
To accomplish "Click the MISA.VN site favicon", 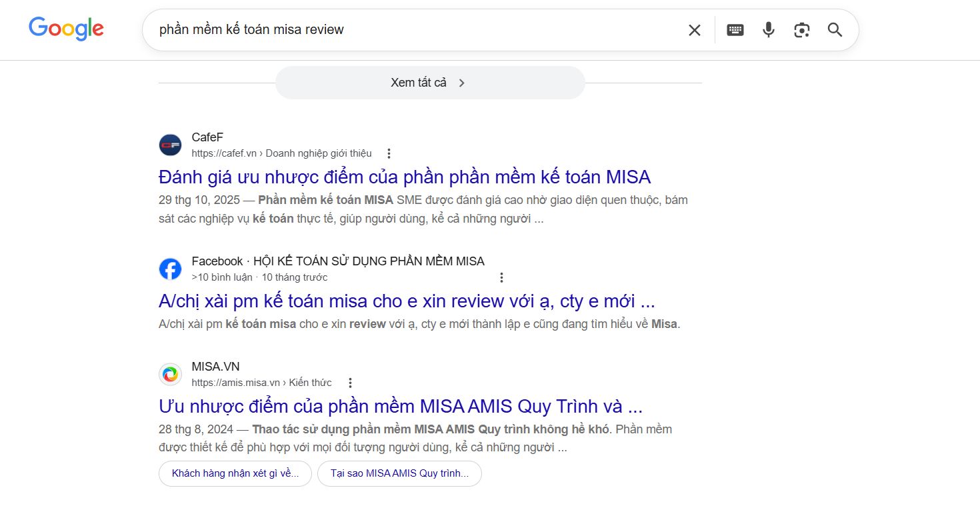I will pos(171,374).
